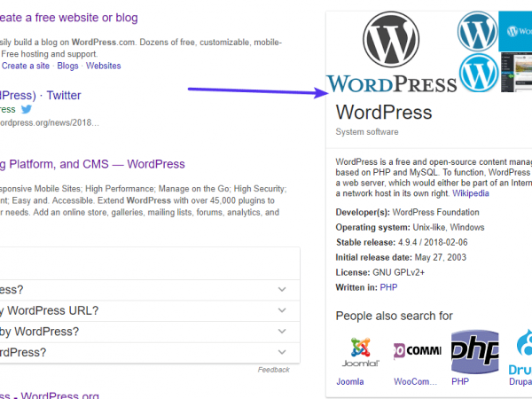Image resolution: width=532 pixels, height=399 pixels.
Task: Expand the question ending in 'WordPress URL?'
Action: (x=282, y=310)
